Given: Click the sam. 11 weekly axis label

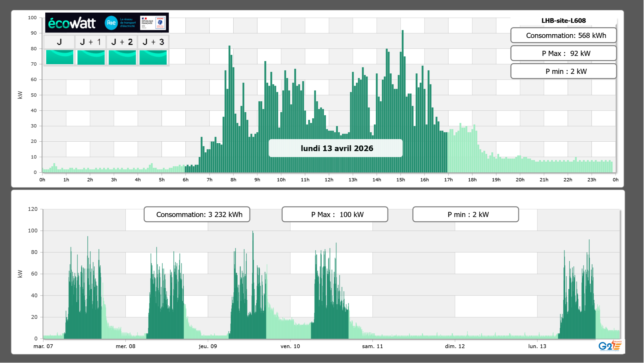Looking at the screenshot, I should click(x=372, y=346).
